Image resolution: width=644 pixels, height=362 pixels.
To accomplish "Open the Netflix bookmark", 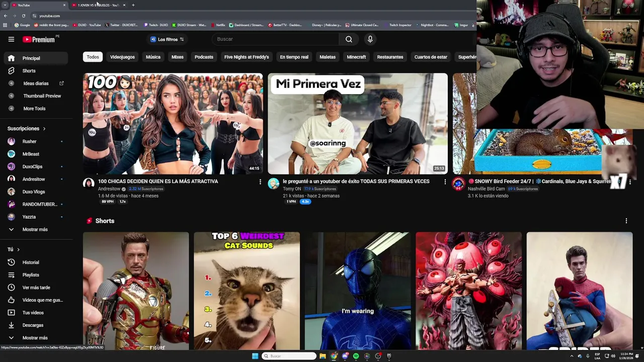I will tap(218, 25).
